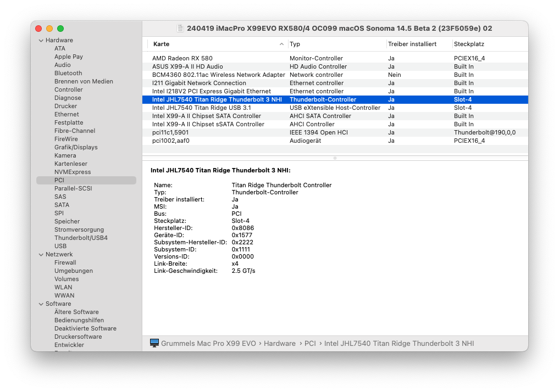Select the AMD Radeon RX 580 row
559x392 pixels.
(335, 58)
